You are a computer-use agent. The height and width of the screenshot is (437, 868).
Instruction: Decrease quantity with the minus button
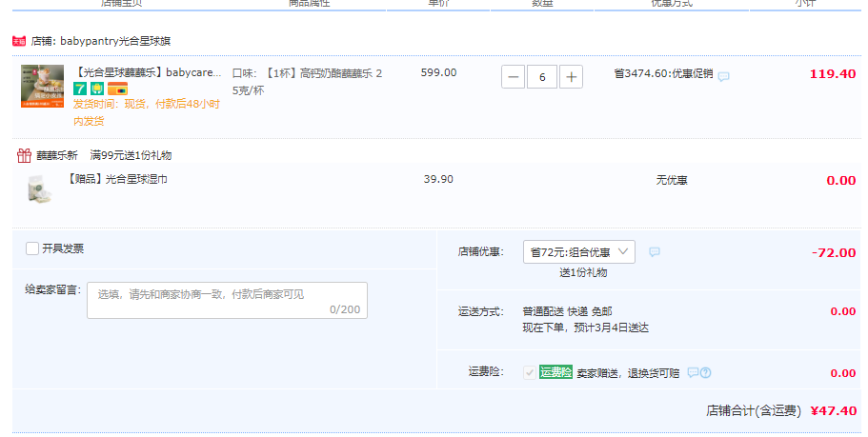(514, 77)
